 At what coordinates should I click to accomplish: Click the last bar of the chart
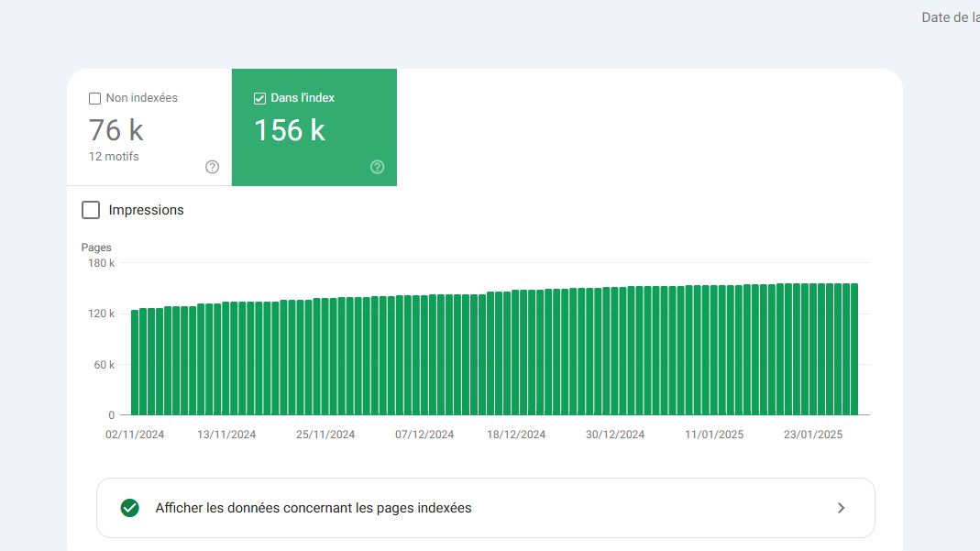[854, 349]
